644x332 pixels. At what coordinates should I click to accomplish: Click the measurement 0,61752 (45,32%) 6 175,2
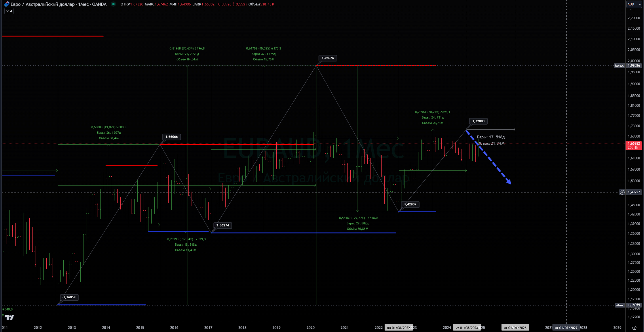coord(264,48)
